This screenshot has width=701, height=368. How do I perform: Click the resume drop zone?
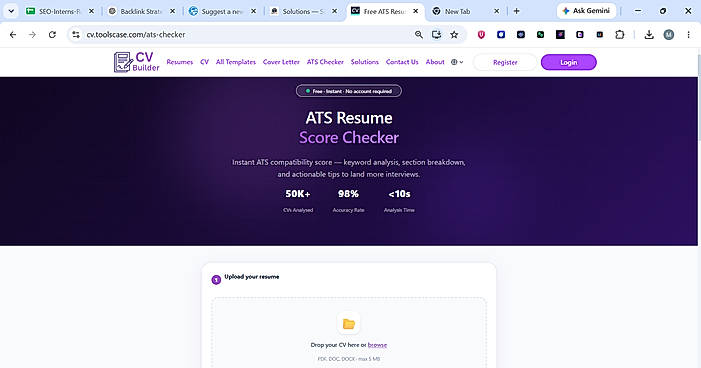349,333
